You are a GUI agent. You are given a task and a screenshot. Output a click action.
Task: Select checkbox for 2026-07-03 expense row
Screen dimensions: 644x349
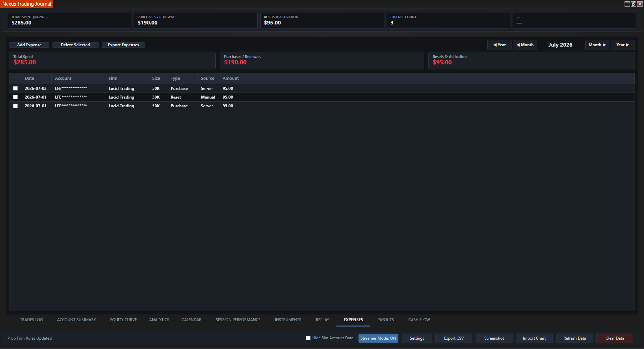[15, 89]
